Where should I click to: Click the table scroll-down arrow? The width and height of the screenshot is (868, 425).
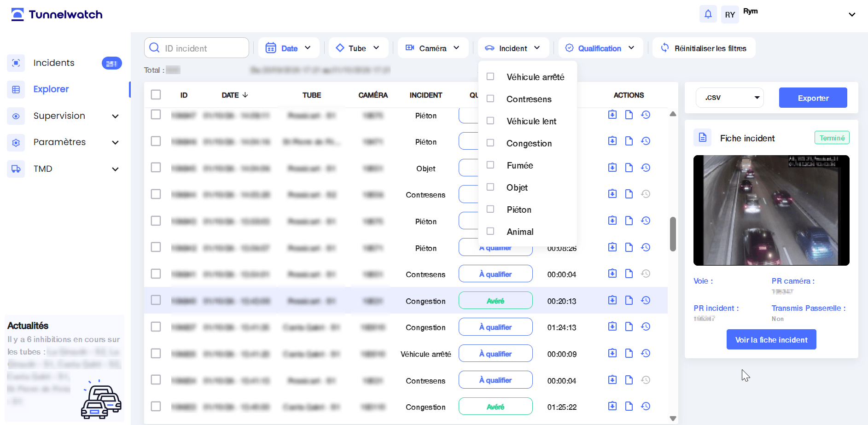(x=673, y=419)
